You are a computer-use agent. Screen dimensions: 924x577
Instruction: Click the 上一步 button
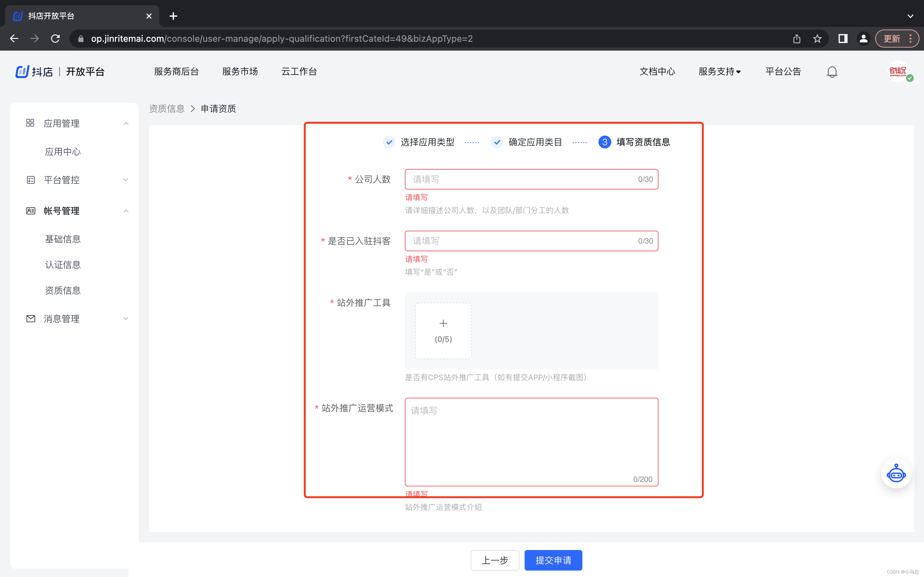[495, 560]
